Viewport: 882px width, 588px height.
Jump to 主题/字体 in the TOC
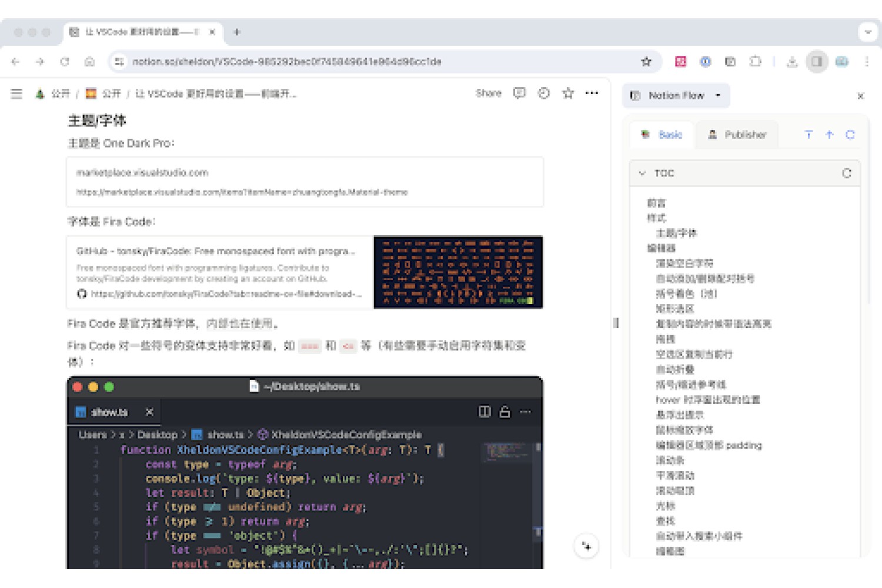[676, 233]
